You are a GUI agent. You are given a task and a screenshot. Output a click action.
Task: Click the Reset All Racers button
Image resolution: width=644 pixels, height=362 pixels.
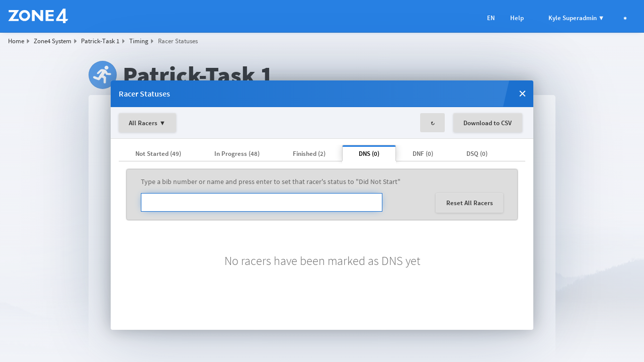click(x=469, y=203)
